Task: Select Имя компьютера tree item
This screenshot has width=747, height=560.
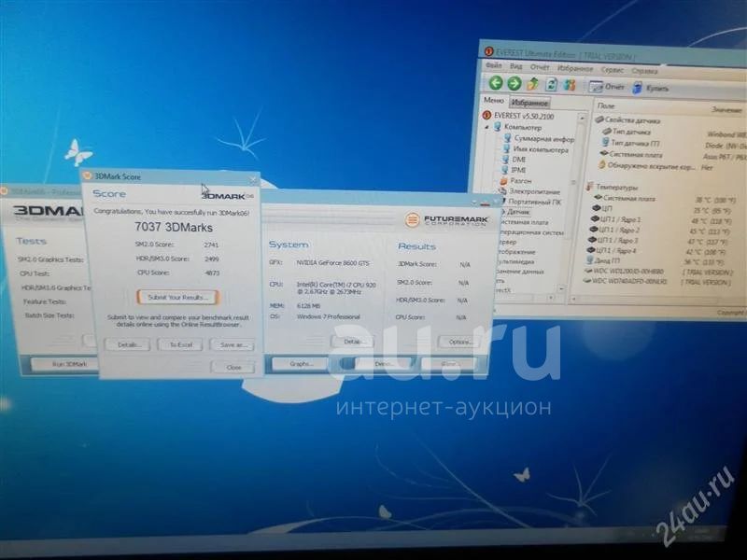Action: (536, 149)
